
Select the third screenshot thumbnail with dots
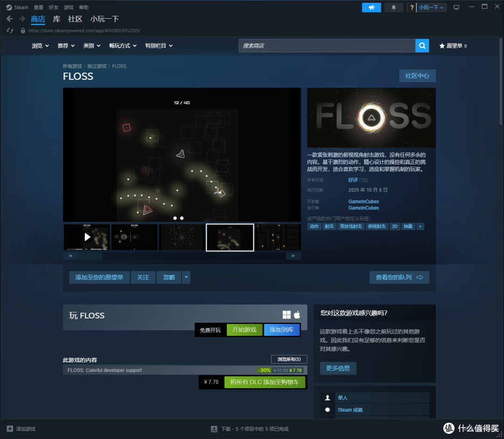182,237
